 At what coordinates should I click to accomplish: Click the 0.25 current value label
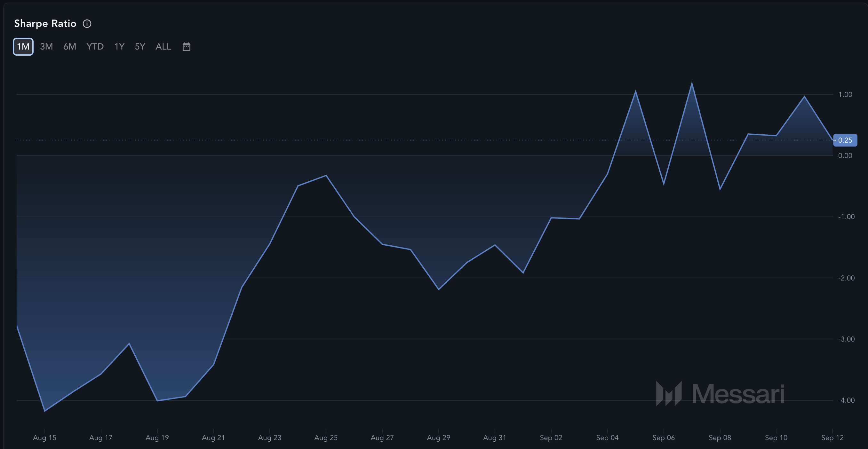845,140
